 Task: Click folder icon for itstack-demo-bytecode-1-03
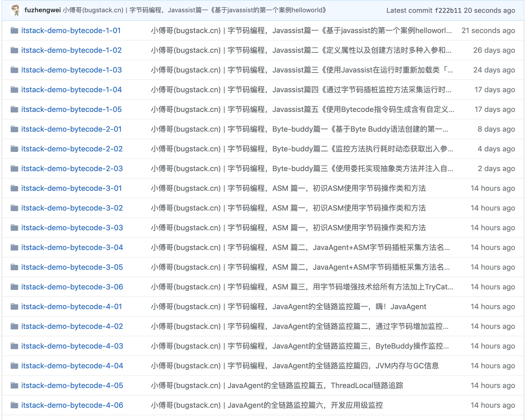pos(14,70)
